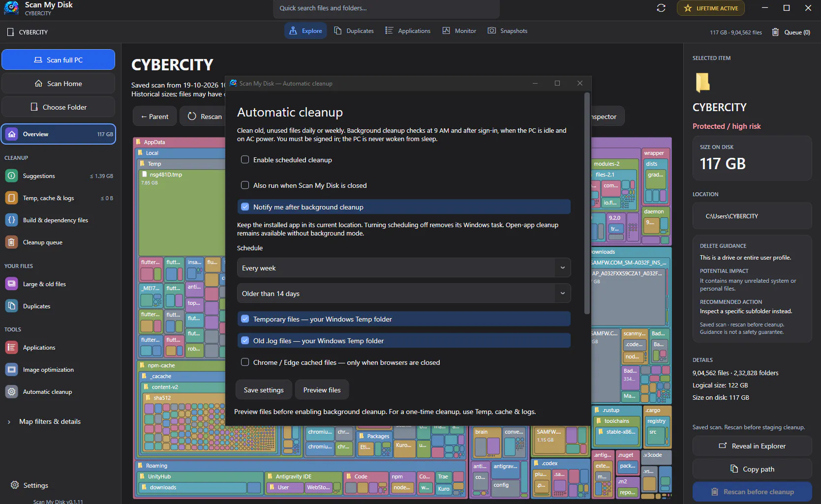Check Also run when Scan My Disk is closed

(245, 185)
